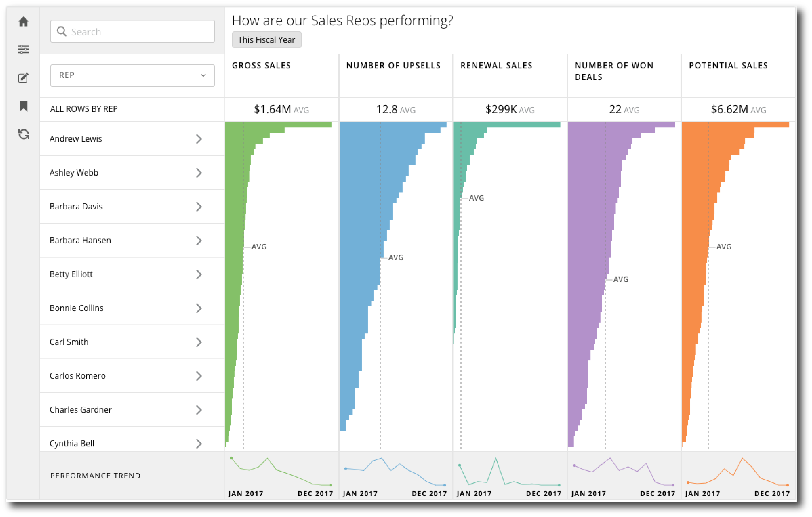Click the Home icon in sidebar
Screen dimensions: 812x517
pos(23,22)
